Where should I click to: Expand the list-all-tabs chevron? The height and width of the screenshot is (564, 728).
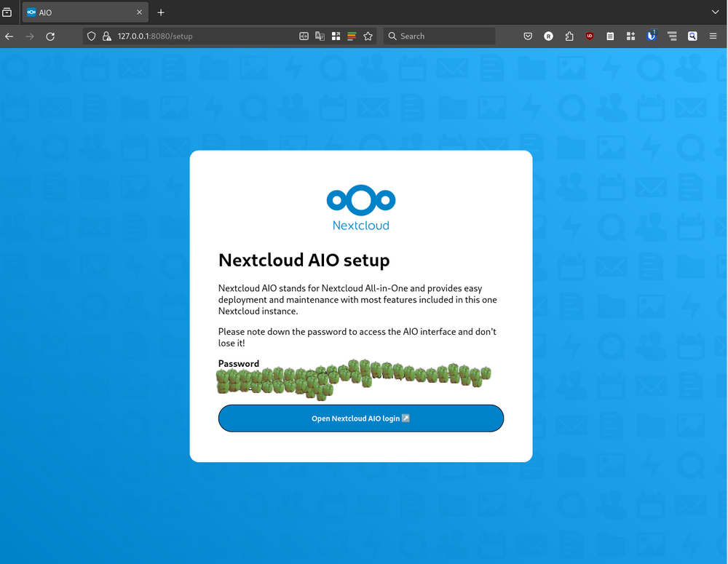click(715, 12)
